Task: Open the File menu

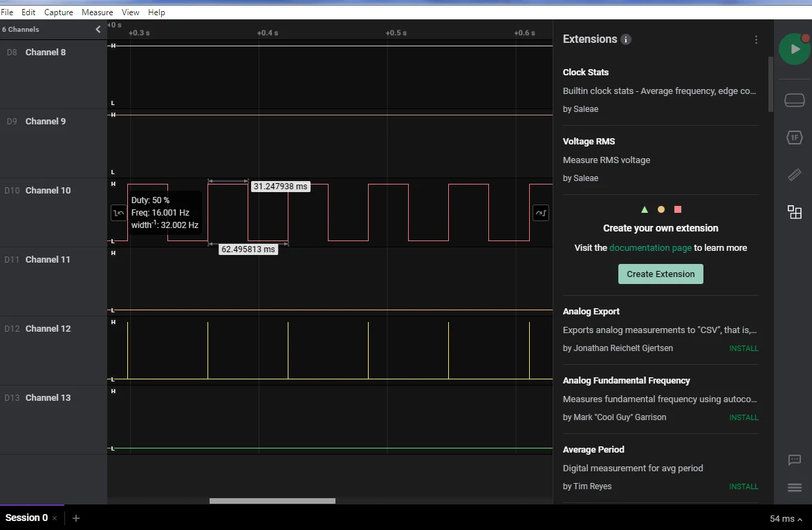Action: click(7, 12)
